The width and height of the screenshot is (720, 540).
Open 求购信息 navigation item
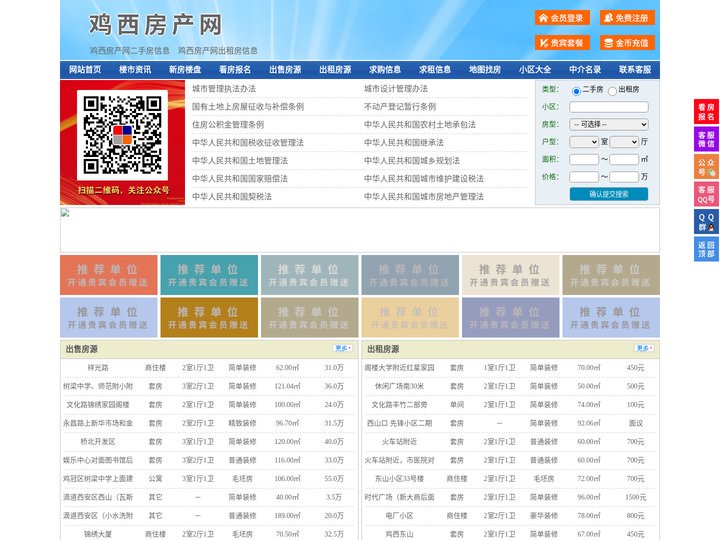click(x=385, y=69)
